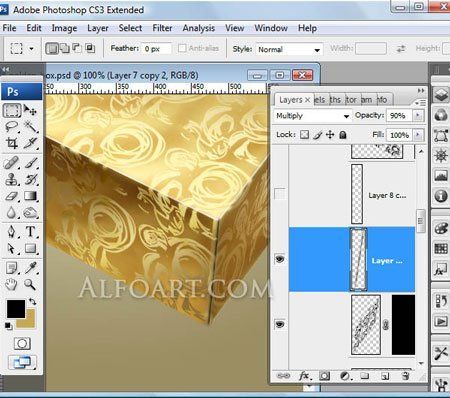Select the Sponge tool
This screenshot has width=450, height=398.
click(x=31, y=212)
